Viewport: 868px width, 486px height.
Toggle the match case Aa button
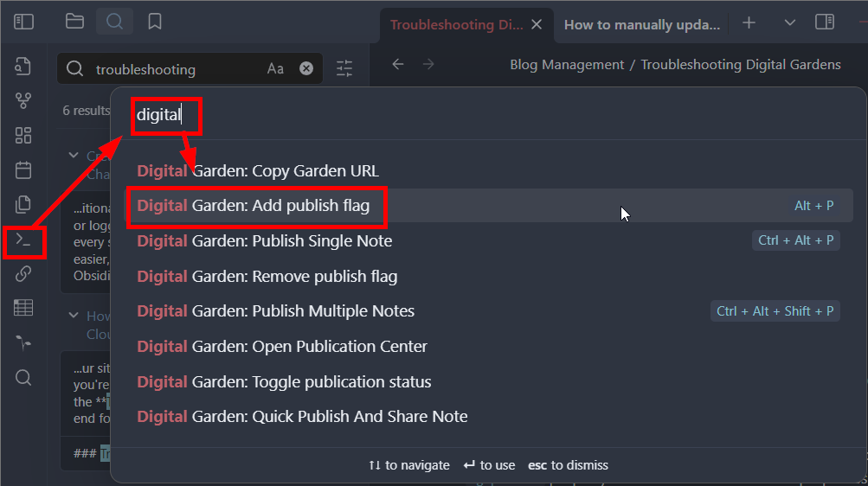(275, 69)
